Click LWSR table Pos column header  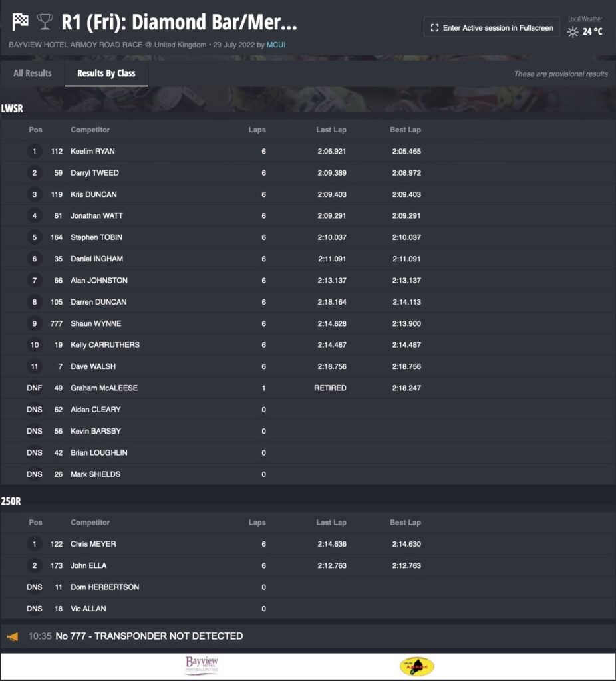(x=36, y=130)
